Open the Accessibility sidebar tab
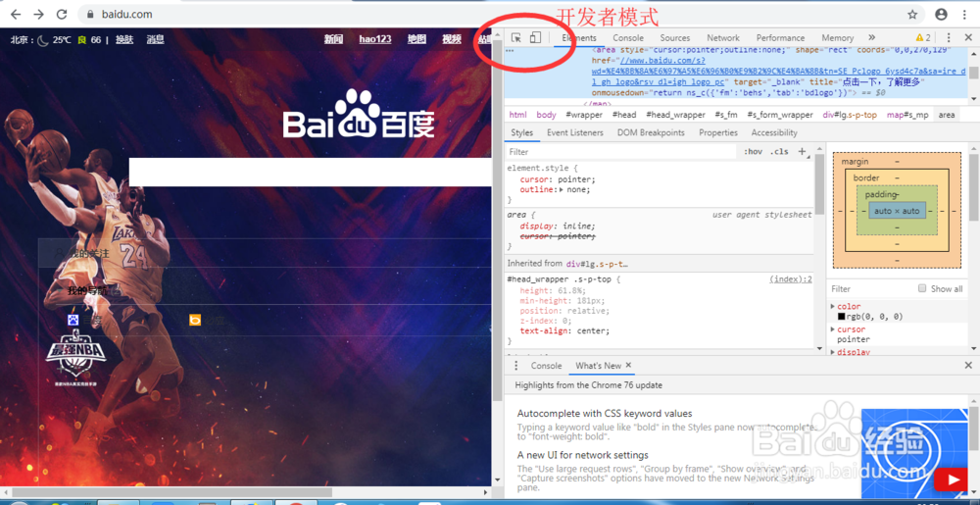This screenshot has width=980, height=505. pyautogui.click(x=774, y=132)
